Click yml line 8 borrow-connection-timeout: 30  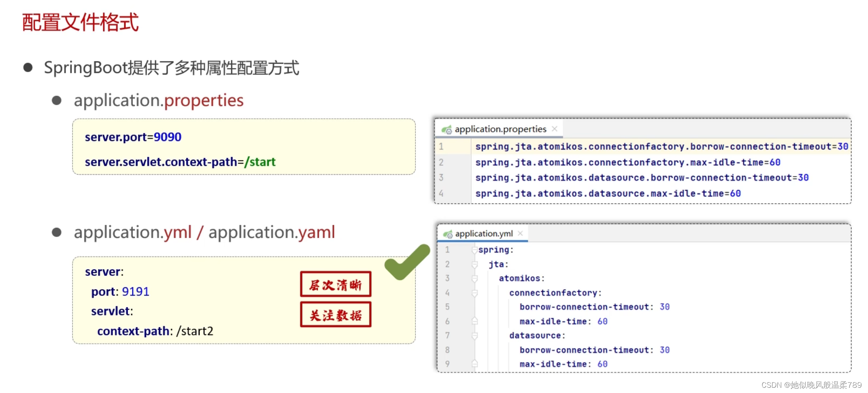[594, 350]
